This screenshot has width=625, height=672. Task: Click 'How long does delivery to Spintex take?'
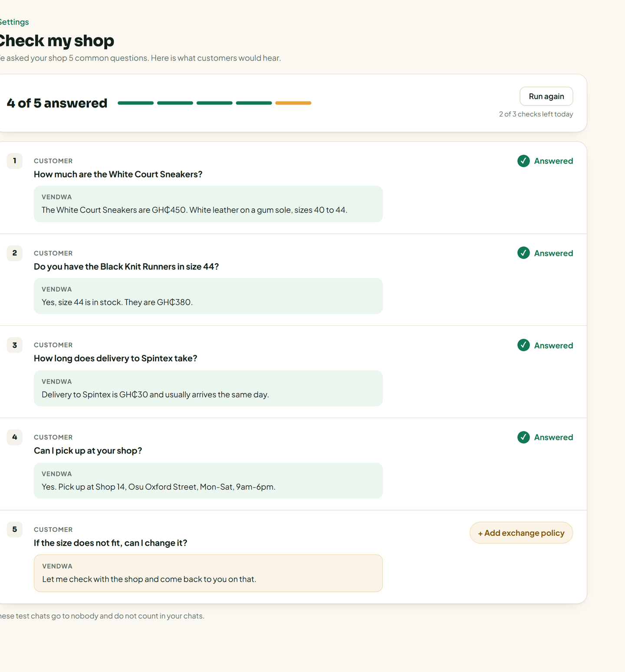[115, 358]
